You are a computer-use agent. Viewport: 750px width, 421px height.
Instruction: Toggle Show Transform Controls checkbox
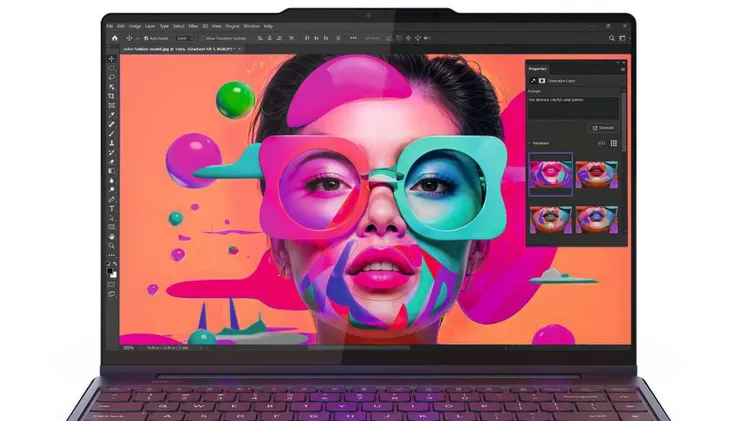coord(202,38)
